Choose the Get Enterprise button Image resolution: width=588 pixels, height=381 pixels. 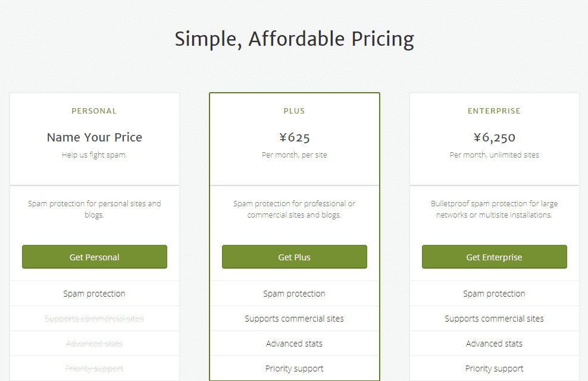coord(494,257)
